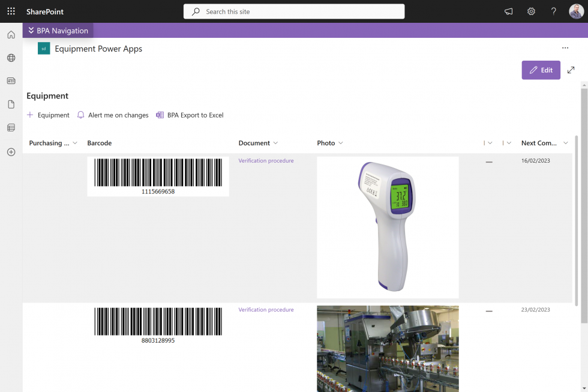Click the Help question mark icon
Viewport: 588px width, 392px height.
(553, 11)
